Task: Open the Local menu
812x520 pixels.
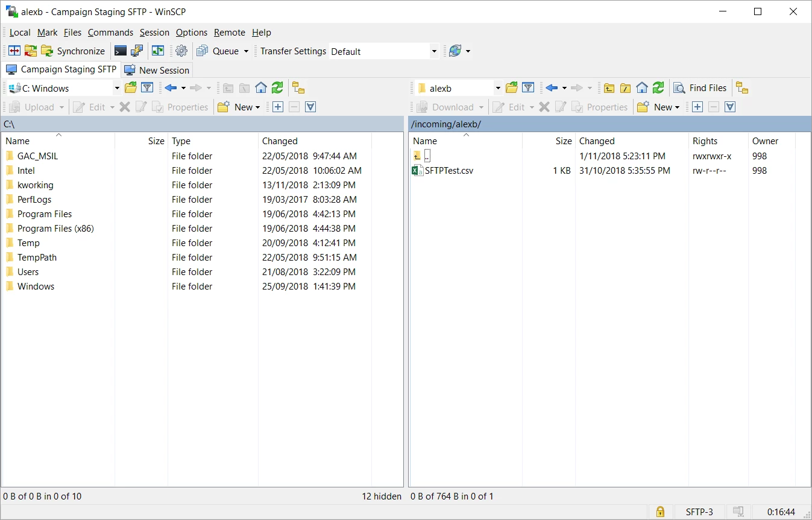Action: 20,33
